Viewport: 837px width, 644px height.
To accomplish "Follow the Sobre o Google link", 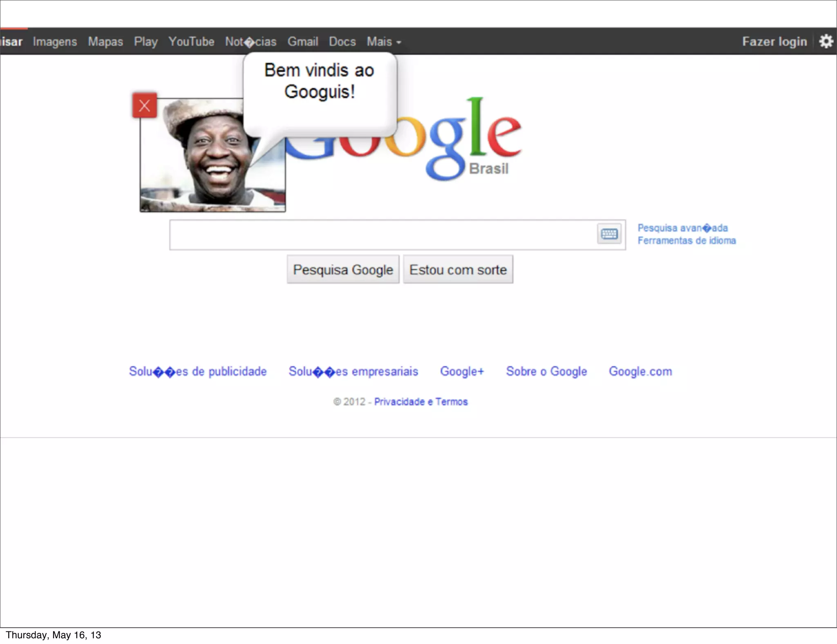I will point(546,371).
